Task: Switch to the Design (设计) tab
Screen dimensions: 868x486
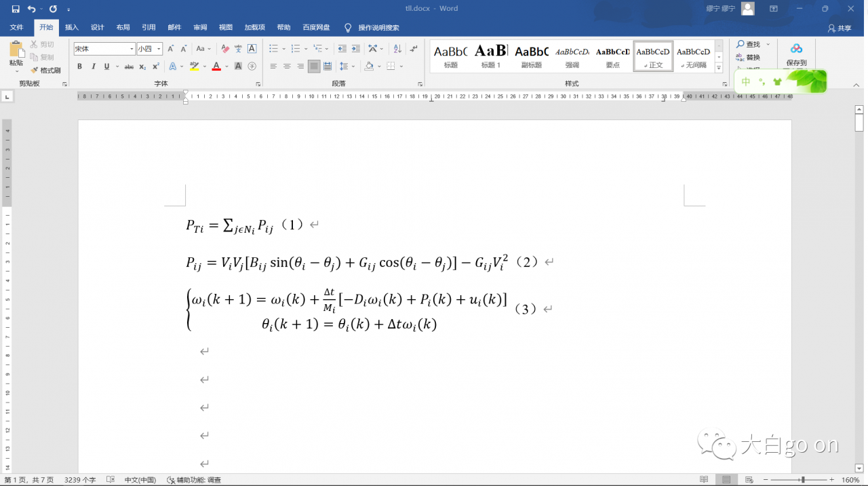Action: click(98, 28)
